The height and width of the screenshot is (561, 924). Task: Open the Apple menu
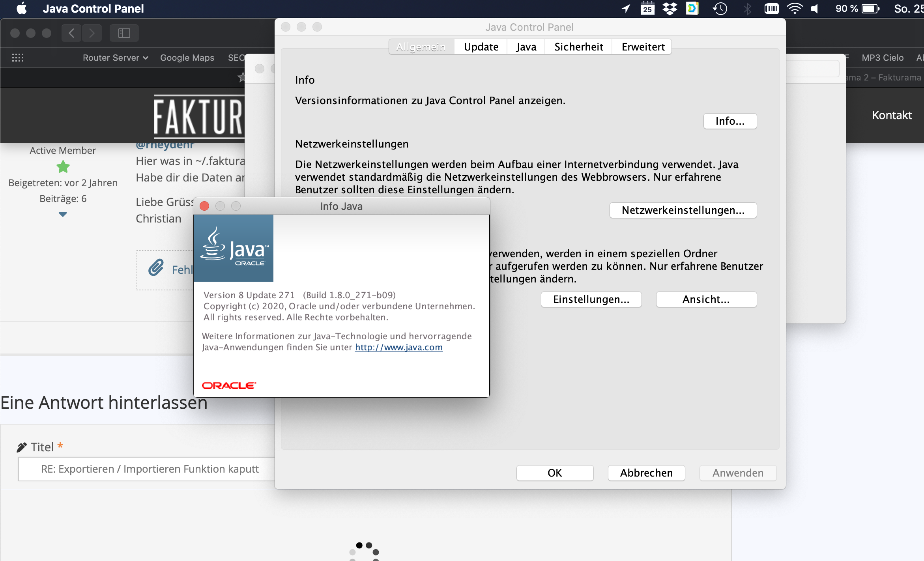click(x=22, y=8)
